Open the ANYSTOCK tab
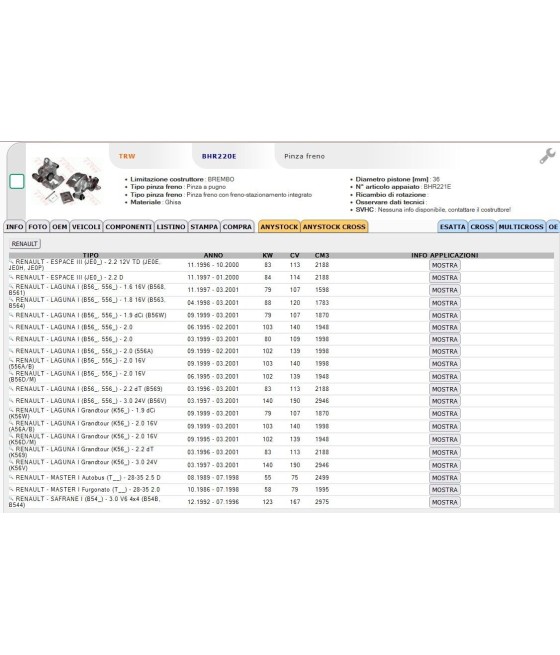The width and height of the screenshot is (560, 655). [279, 226]
